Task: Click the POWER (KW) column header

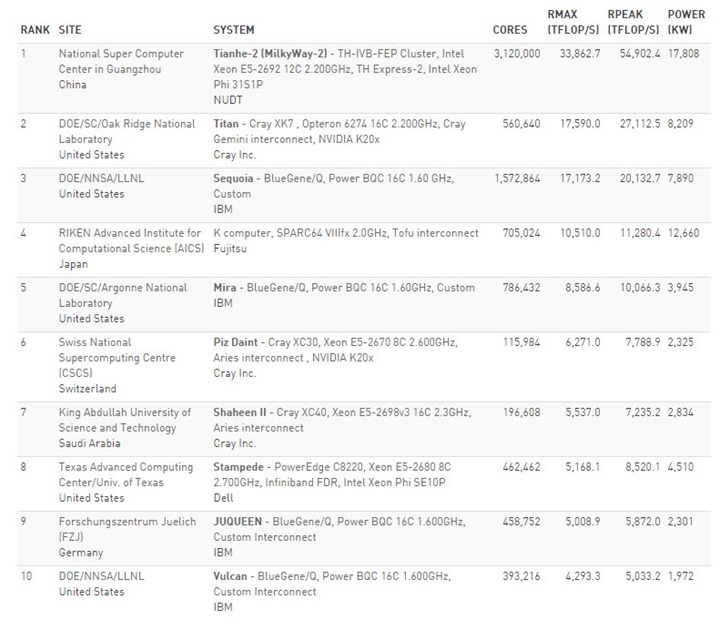Action: point(686,22)
